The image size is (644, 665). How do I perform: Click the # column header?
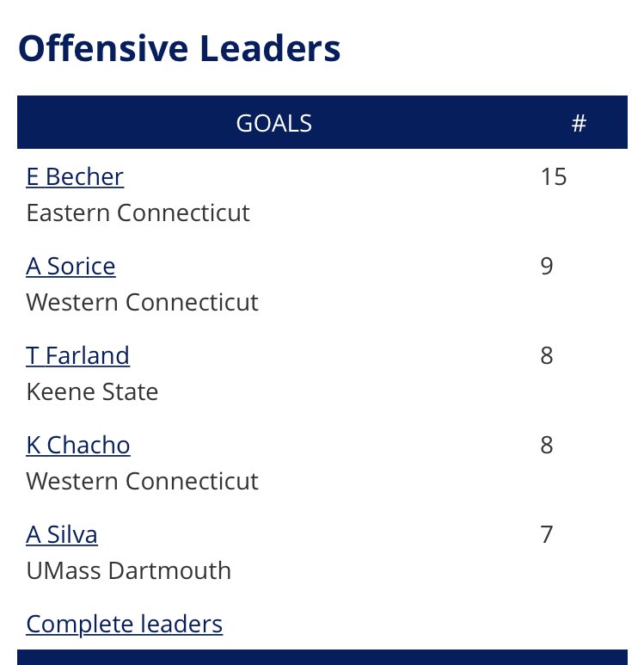579,123
